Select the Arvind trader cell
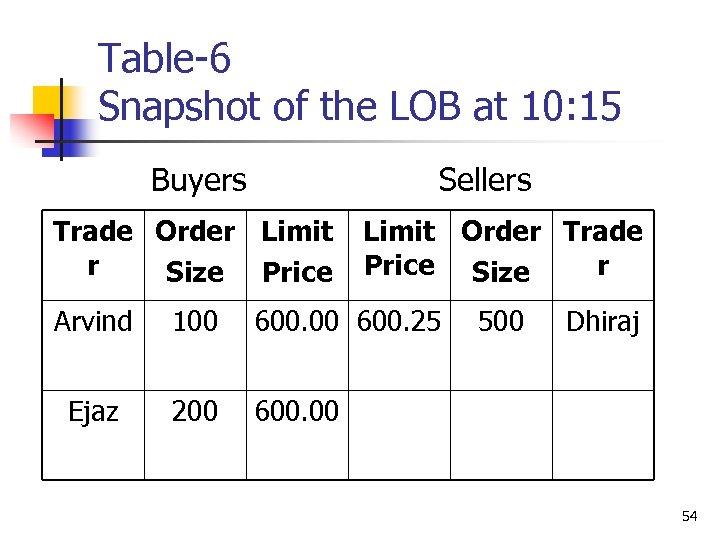The image size is (720, 540). pos(93,322)
